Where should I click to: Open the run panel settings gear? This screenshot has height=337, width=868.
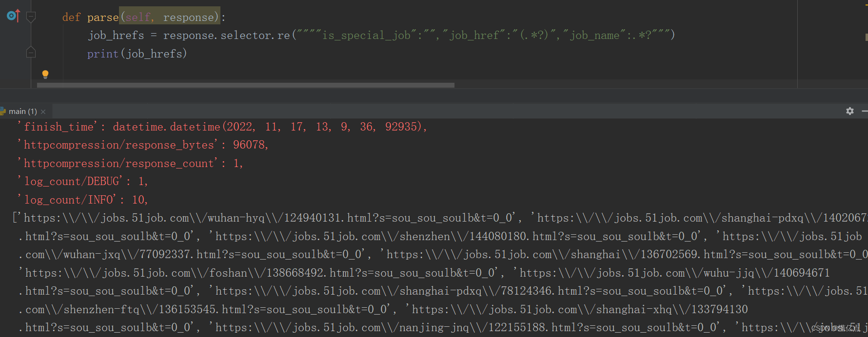click(850, 111)
